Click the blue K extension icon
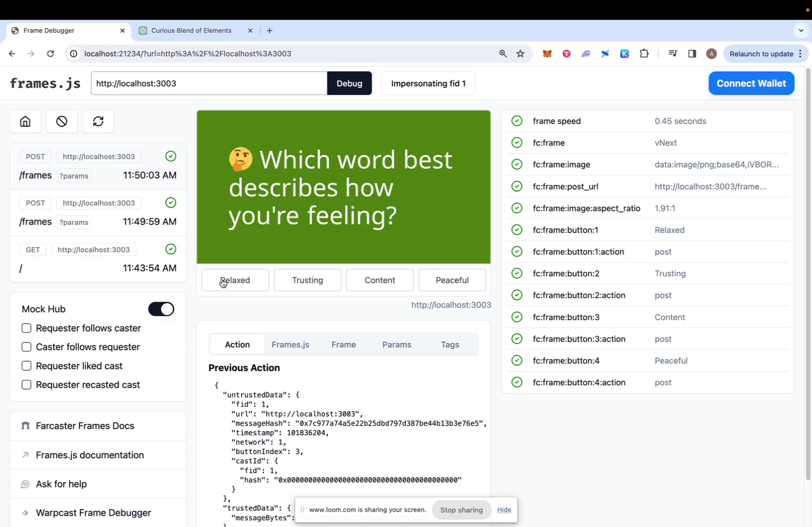 (x=625, y=54)
